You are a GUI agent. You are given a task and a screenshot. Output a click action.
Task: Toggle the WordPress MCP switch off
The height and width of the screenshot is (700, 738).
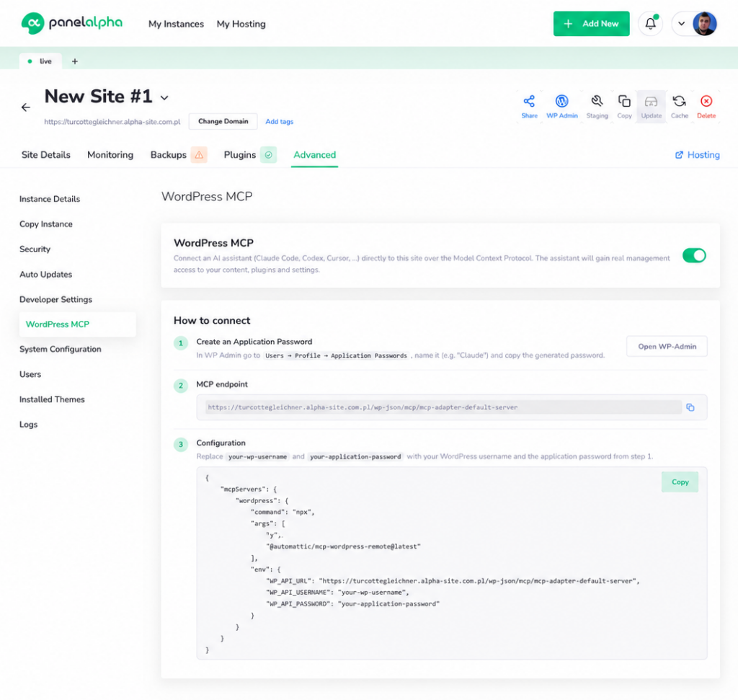pyautogui.click(x=694, y=256)
